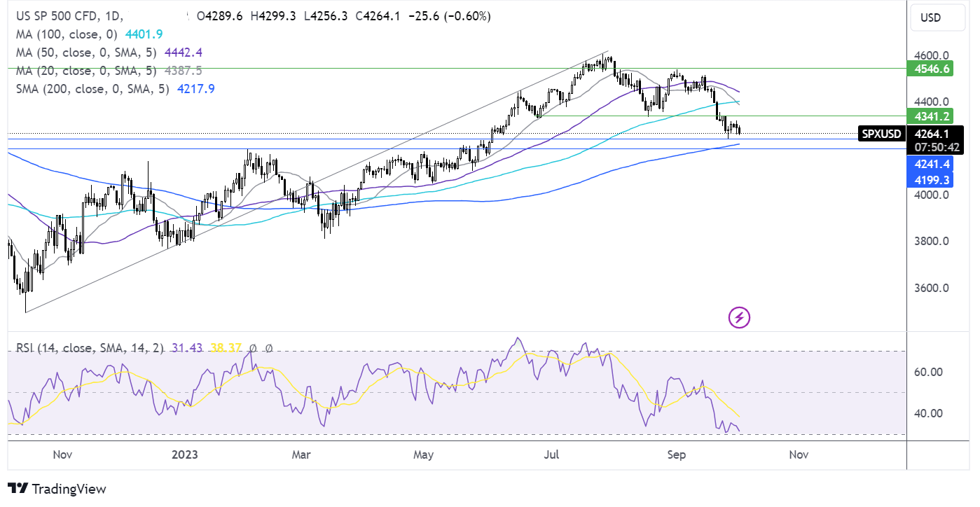Image resolution: width=980 pixels, height=507 pixels.
Task: Select the RSI (14, close, SMA, 14, 2) legend
Action: tap(90, 347)
